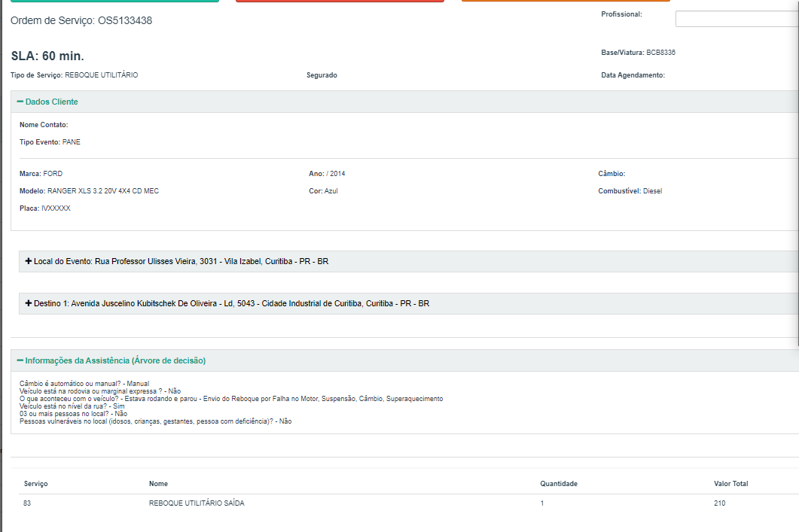Collapse the Dados Cliente section
This screenshot has height=532, width=799.
(x=47, y=102)
